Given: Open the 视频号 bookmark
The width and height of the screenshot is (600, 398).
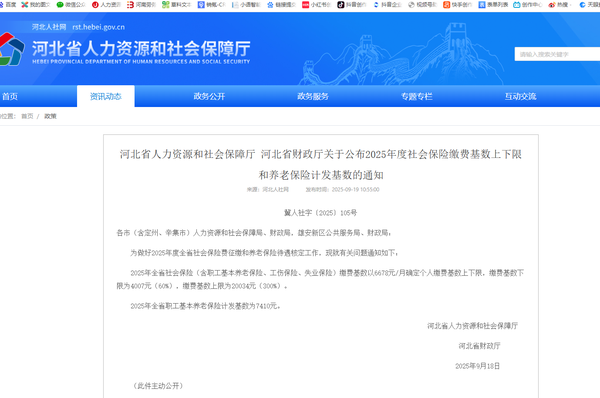Looking at the screenshot, I should point(422,5).
